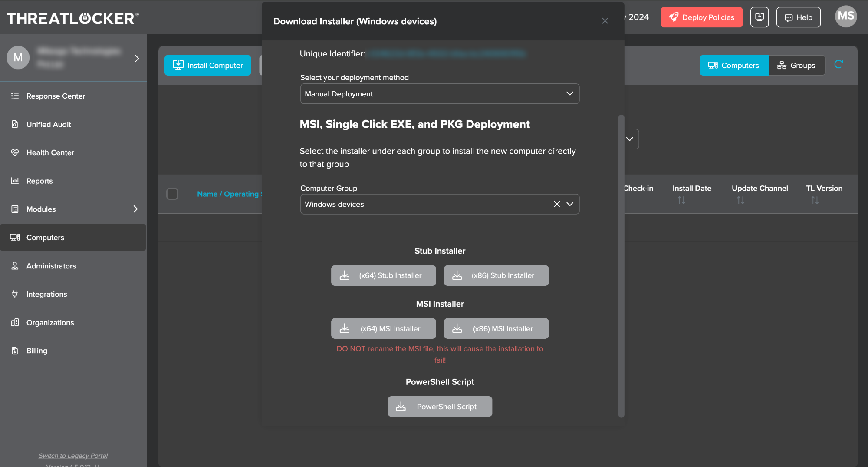Click the Computers sidebar monitor icon
The image size is (868, 467).
15,237
